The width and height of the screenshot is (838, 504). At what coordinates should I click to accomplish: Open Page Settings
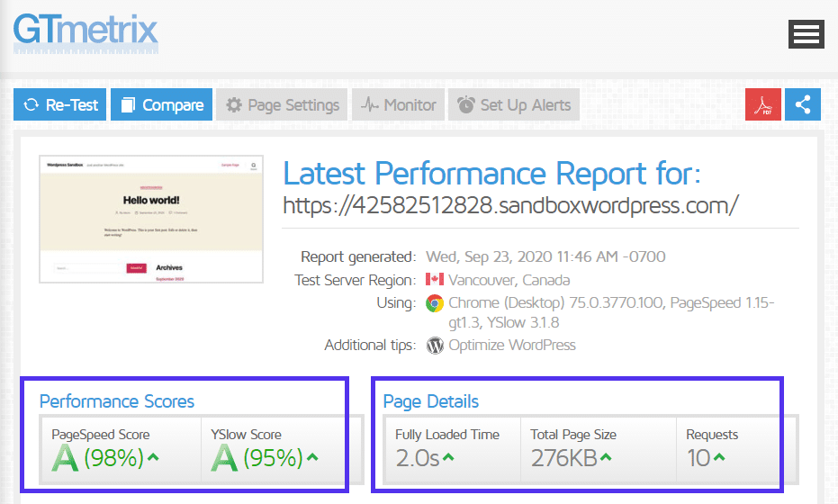[282, 104]
